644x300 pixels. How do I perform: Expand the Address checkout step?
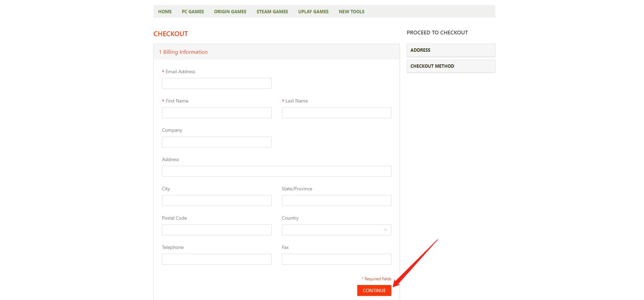(451, 50)
